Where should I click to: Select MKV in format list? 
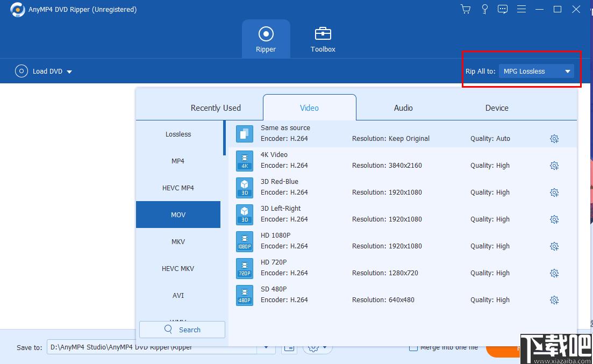pos(178,241)
